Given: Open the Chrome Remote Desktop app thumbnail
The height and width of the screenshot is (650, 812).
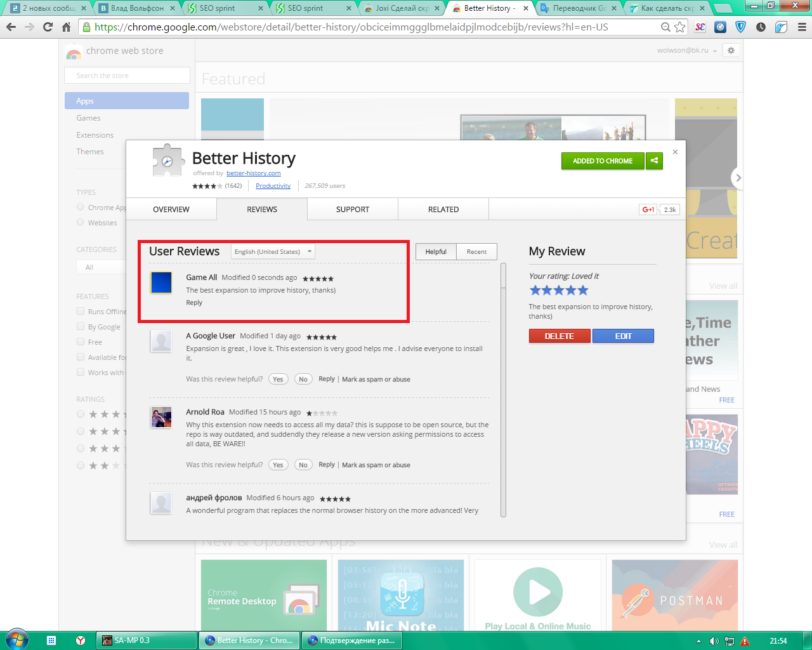Looking at the screenshot, I should pyautogui.click(x=264, y=595).
